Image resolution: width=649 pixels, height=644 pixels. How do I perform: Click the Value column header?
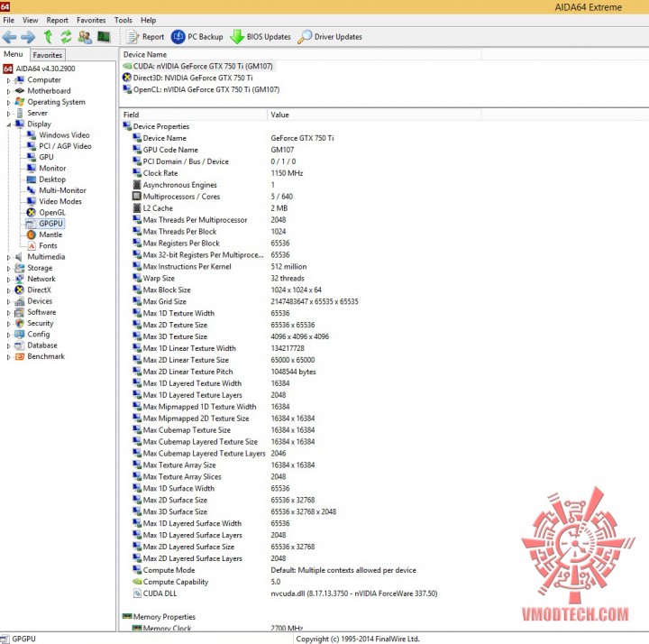click(375, 115)
